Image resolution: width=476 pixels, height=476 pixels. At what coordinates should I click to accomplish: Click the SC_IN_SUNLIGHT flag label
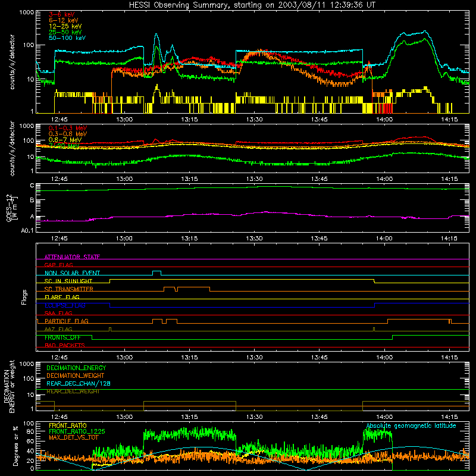[68, 281]
